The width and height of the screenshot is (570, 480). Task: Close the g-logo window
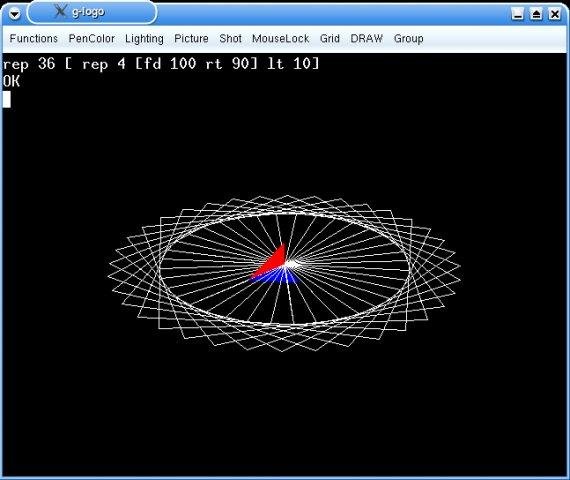(x=554, y=14)
